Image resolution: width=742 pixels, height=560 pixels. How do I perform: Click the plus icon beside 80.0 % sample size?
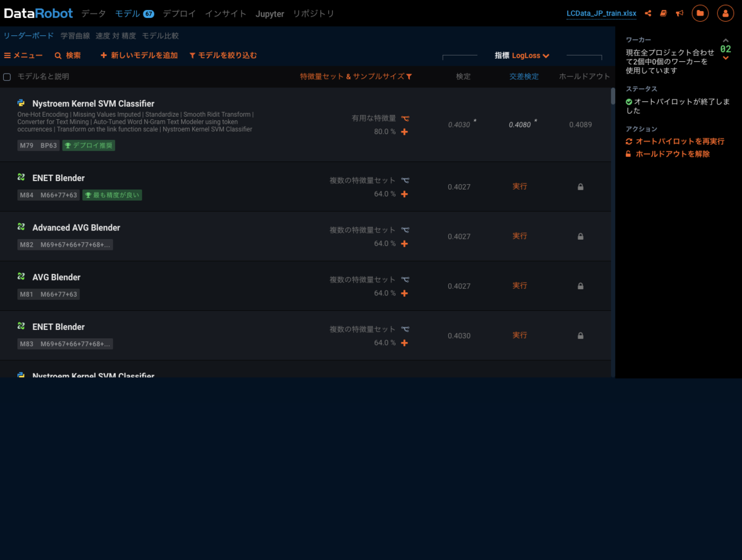[404, 132]
